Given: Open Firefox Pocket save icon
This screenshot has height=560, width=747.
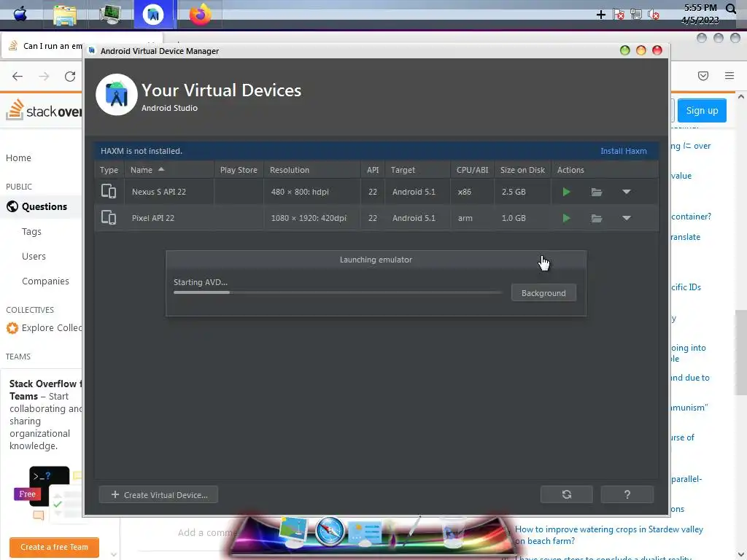Looking at the screenshot, I should click(x=703, y=76).
